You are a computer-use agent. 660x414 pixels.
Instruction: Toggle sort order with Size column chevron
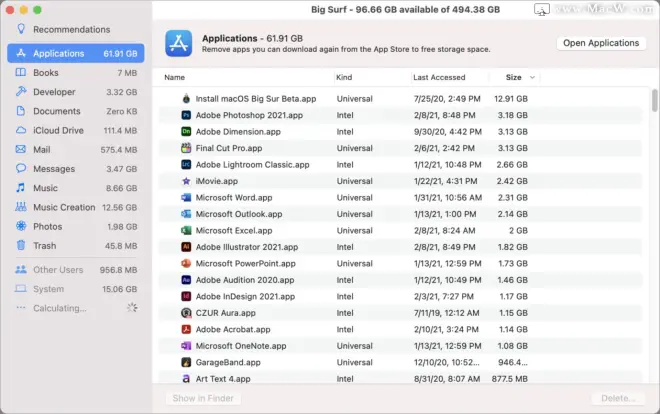tap(532, 77)
